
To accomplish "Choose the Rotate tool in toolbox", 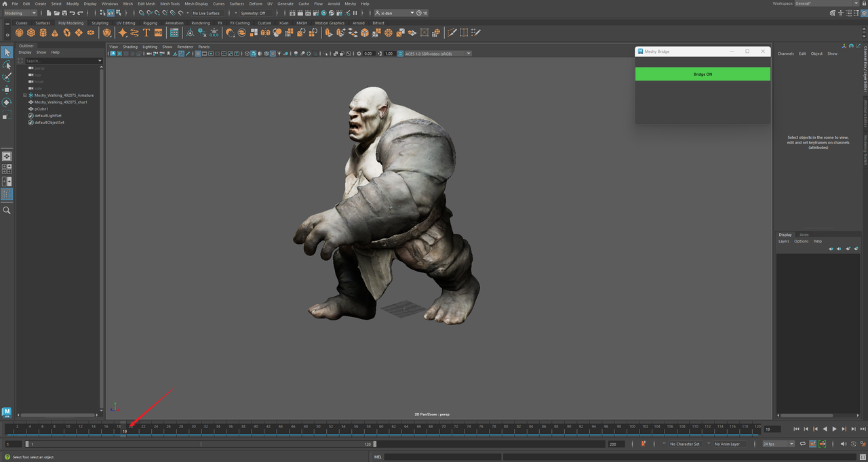I will (x=7, y=102).
